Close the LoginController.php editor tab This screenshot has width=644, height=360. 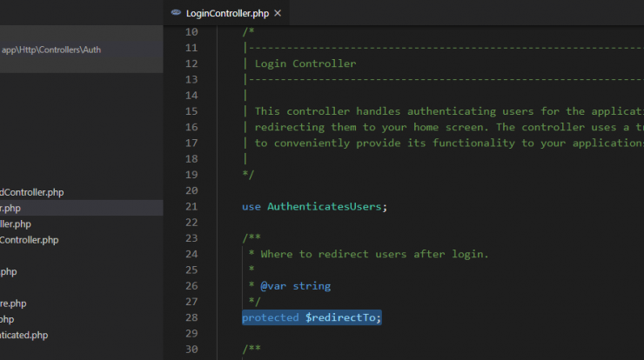pyautogui.click(x=278, y=13)
